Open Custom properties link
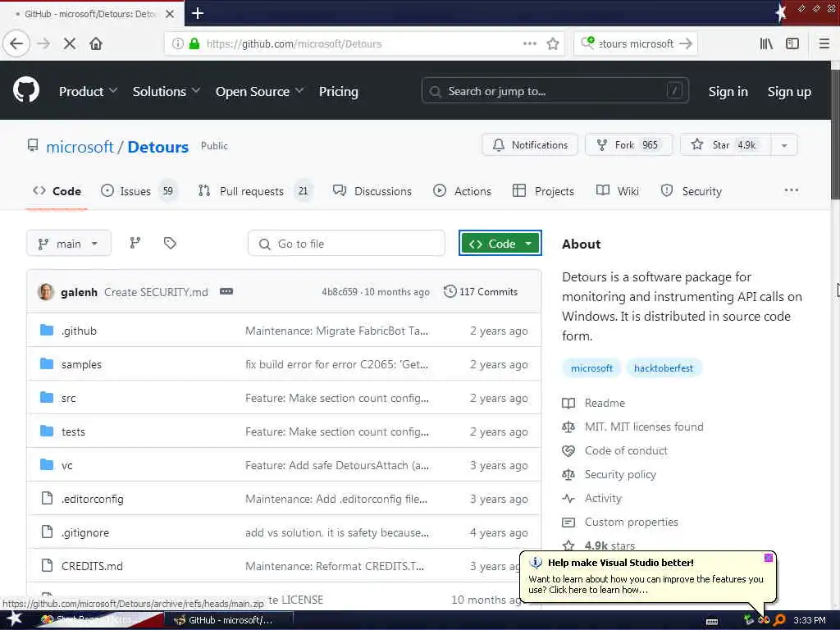This screenshot has height=630, width=840. [632, 523]
